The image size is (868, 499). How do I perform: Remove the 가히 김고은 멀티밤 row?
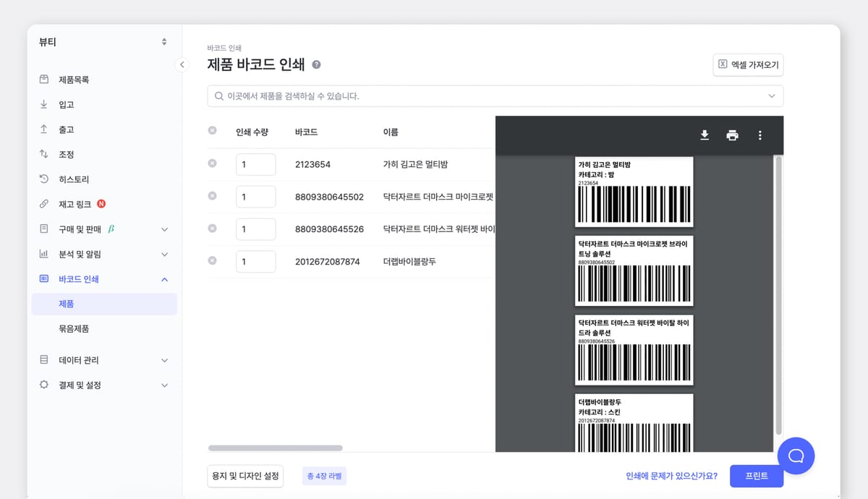click(x=212, y=164)
